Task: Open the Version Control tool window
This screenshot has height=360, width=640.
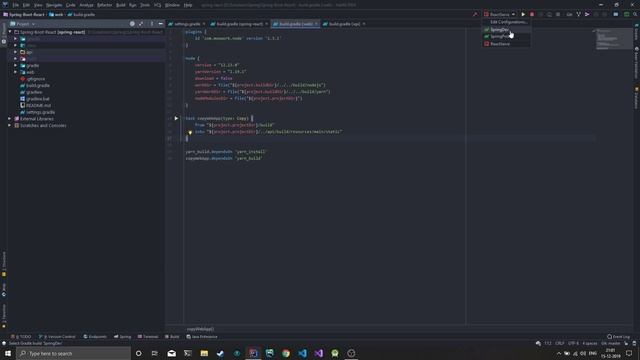Action: coord(57,337)
